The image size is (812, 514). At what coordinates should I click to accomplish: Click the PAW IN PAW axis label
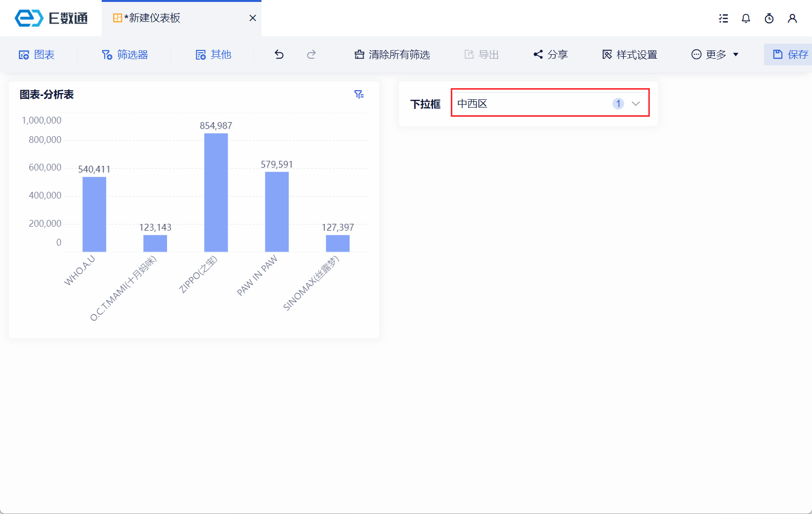257,276
